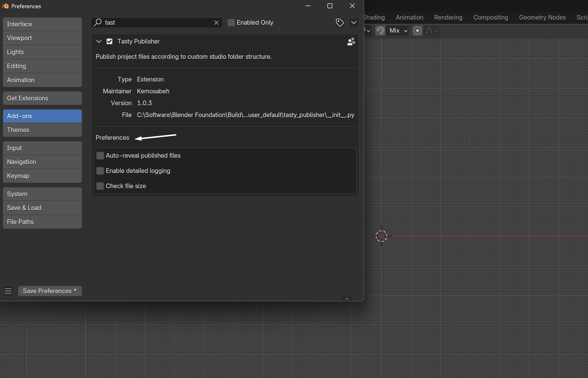Collapse the Tasty Publisher add-on details
Viewport: 588px width, 378px height.
tap(99, 41)
